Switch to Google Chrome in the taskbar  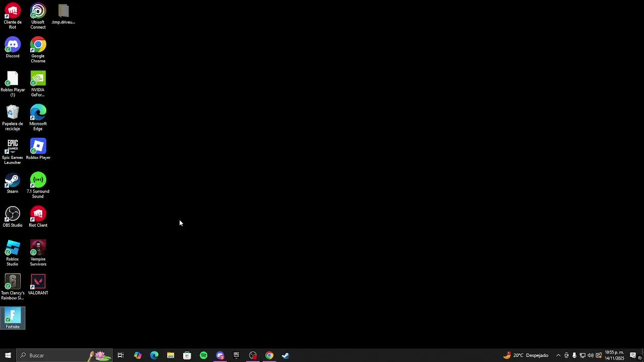pyautogui.click(x=269, y=355)
